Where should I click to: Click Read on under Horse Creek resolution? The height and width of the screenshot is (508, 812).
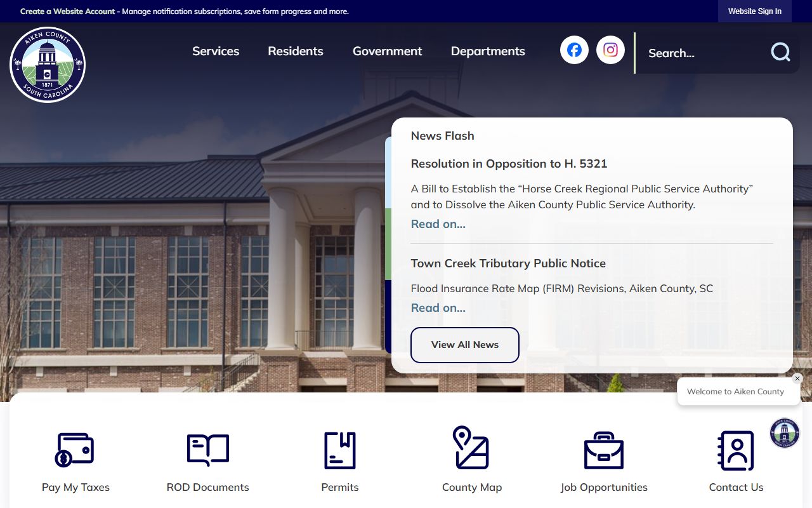438,224
